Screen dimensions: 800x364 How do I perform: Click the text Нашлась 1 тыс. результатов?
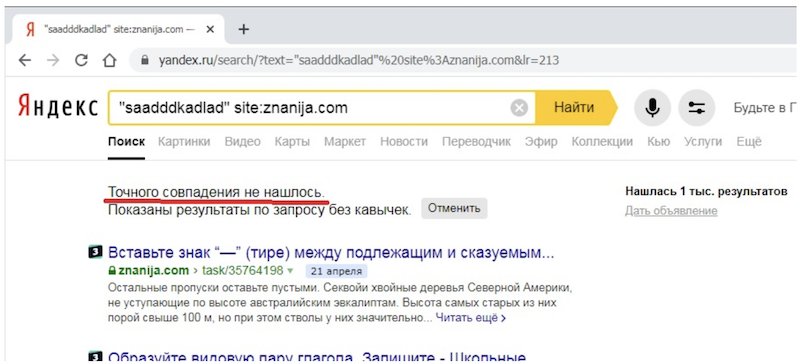(706, 192)
